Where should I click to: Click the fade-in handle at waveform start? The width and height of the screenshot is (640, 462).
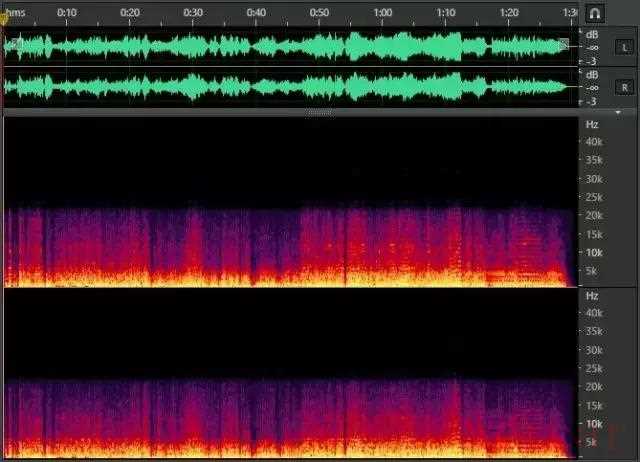point(14,44)
